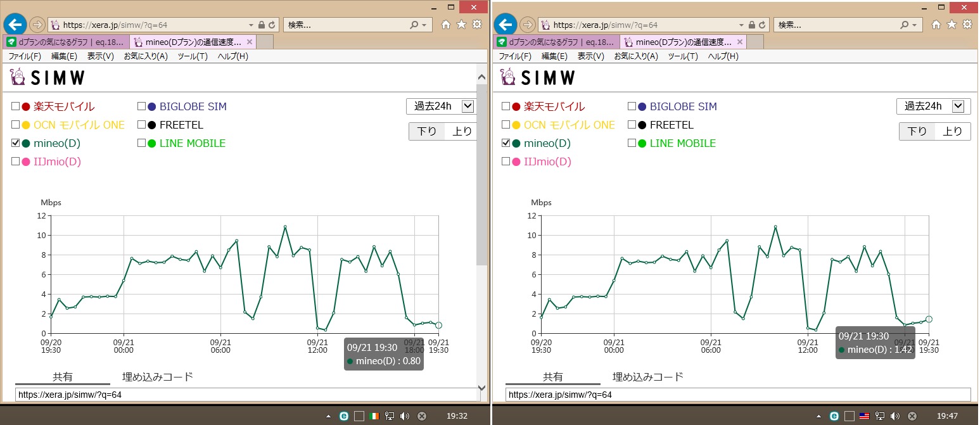Open the favorites star in the left browser window
Viewport: 980px width, 425px height.
pyautogui.click(x=461, y=25)
